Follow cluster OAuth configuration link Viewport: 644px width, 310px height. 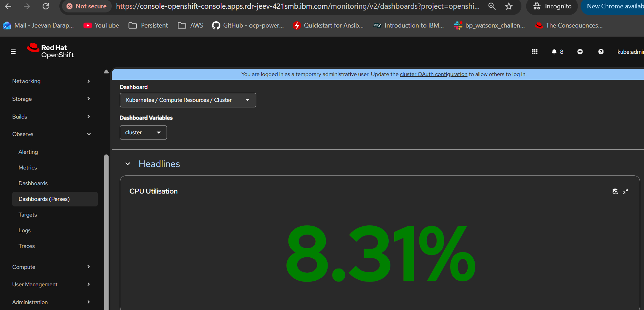click(433, 74)
